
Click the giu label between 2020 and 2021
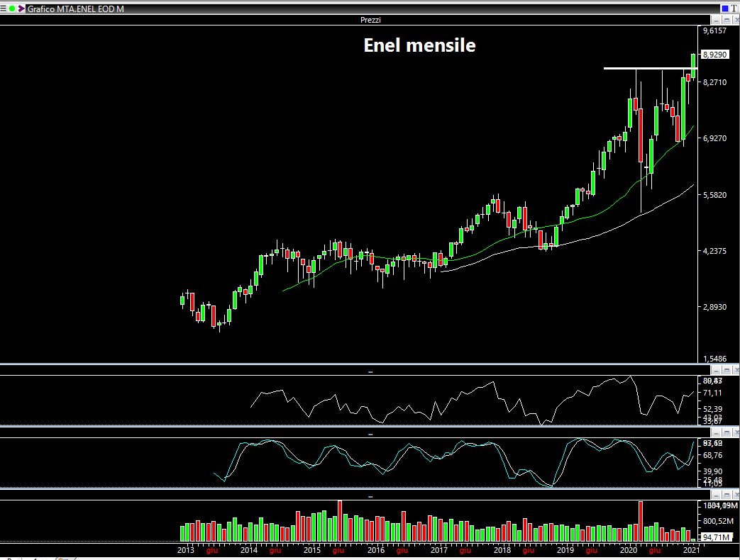point(655,551)
